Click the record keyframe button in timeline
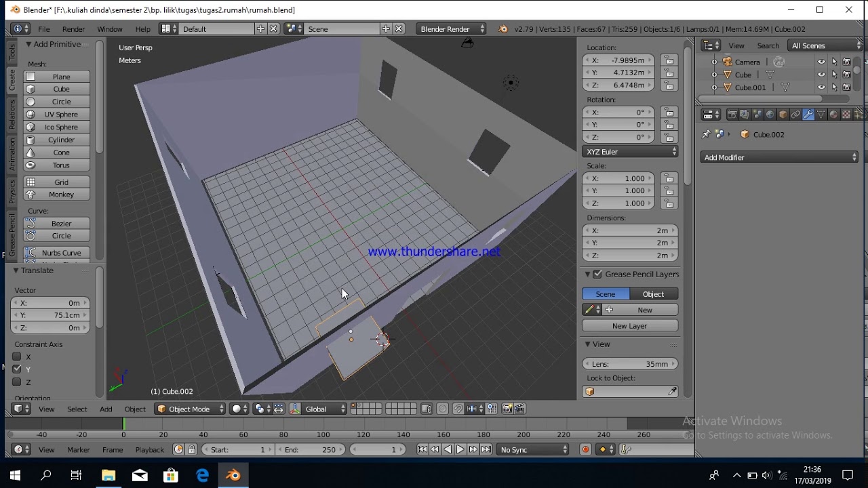Screen dimensions: 868x488 (x=586, y=449)
